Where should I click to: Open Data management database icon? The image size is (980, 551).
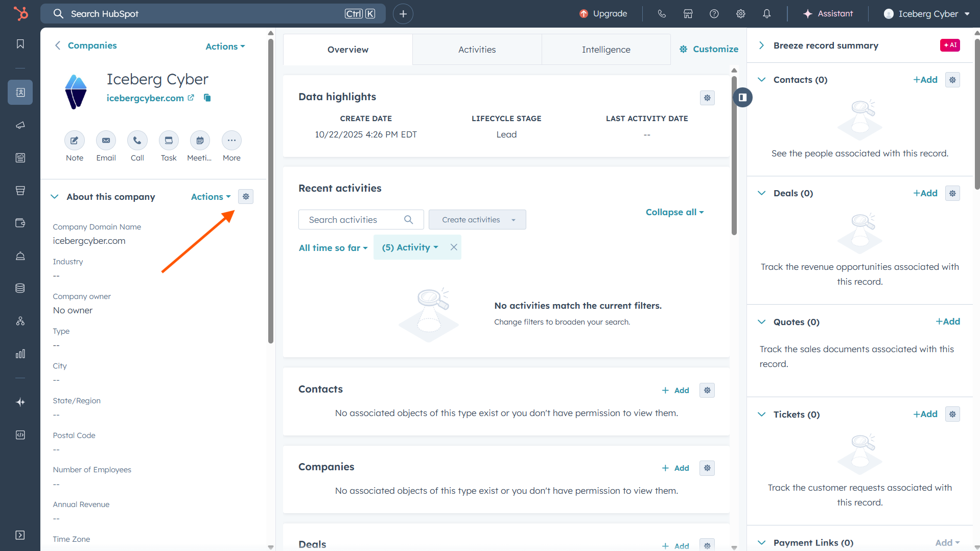pos(20,288)
